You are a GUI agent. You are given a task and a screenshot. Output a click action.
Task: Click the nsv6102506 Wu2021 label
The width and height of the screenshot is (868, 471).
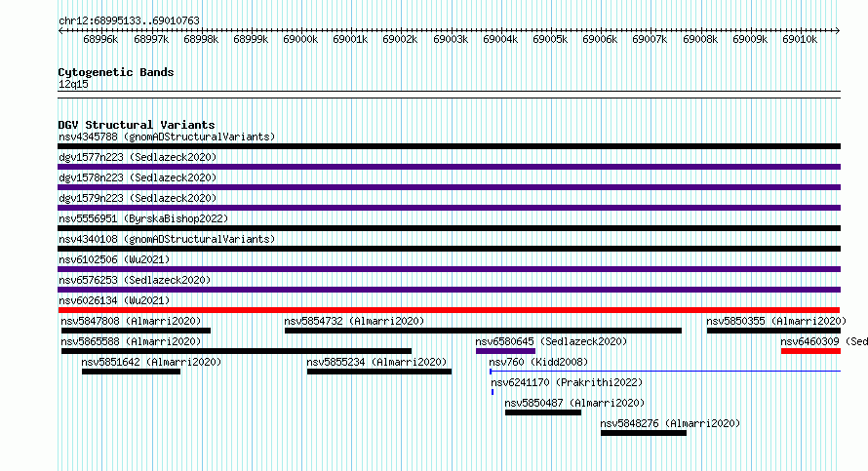coord(114,259)
